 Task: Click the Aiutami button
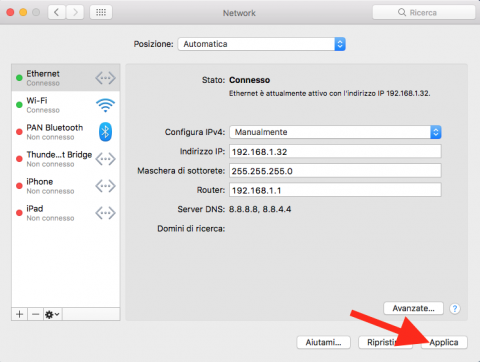[323, 342]
